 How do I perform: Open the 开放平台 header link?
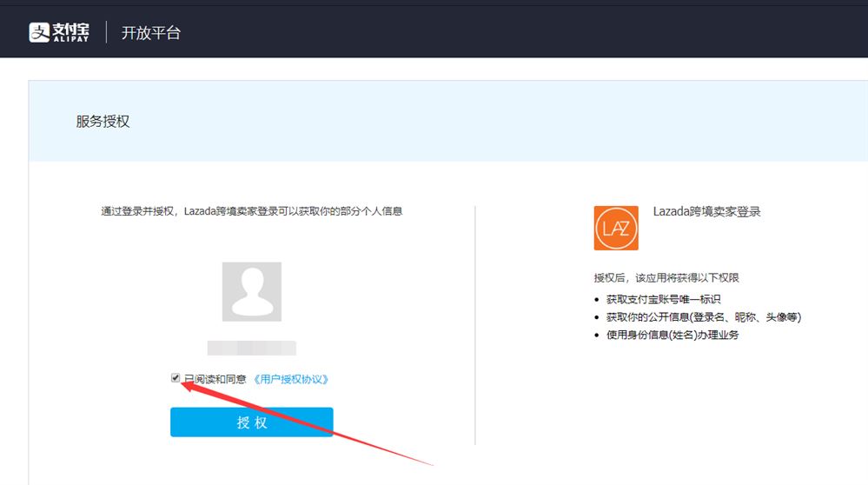pos(151,33)
